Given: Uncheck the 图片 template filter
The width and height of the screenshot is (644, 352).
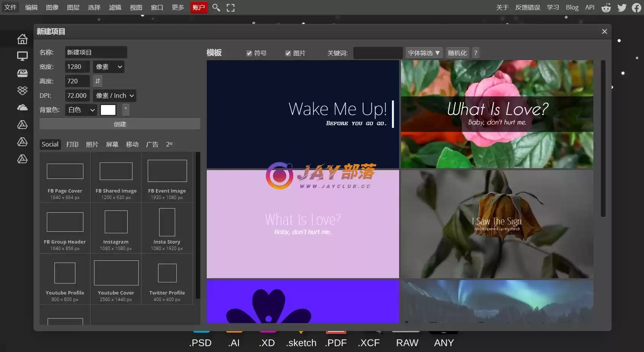Looking at the screenshot, I should point(288,53).
